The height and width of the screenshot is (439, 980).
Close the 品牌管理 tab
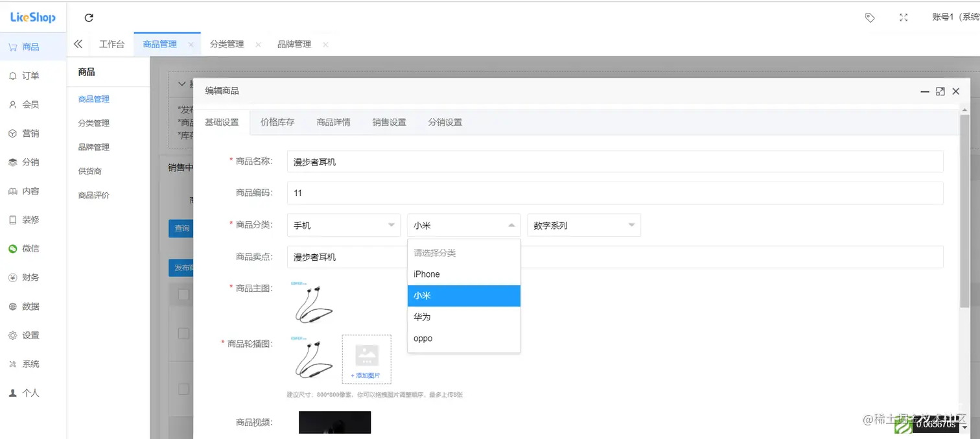click(x=325, y=45)
